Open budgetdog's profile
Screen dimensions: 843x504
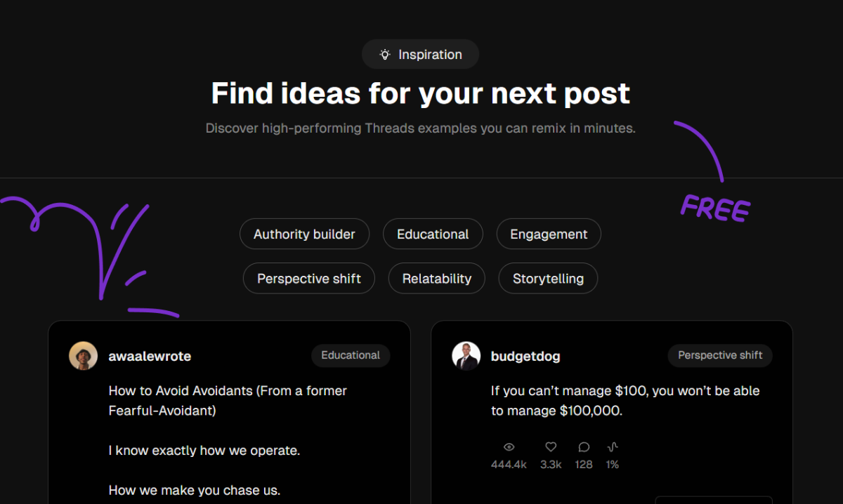525,356
